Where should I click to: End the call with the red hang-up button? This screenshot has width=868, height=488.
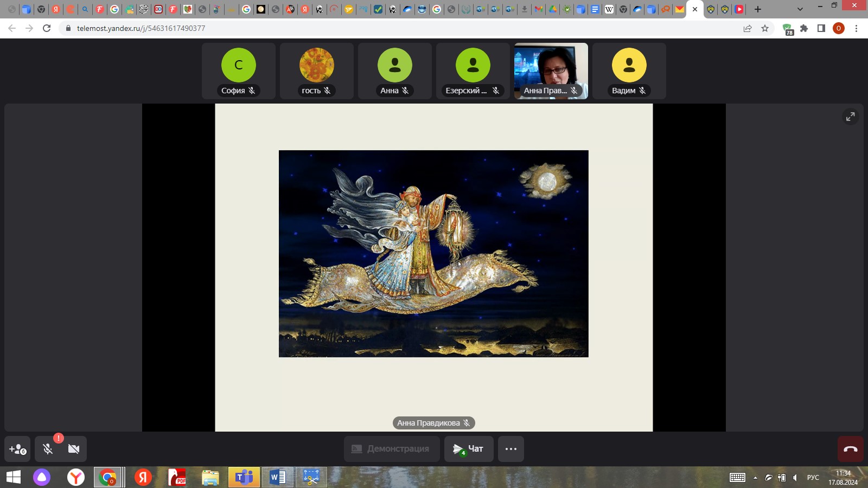coord(851,449)
